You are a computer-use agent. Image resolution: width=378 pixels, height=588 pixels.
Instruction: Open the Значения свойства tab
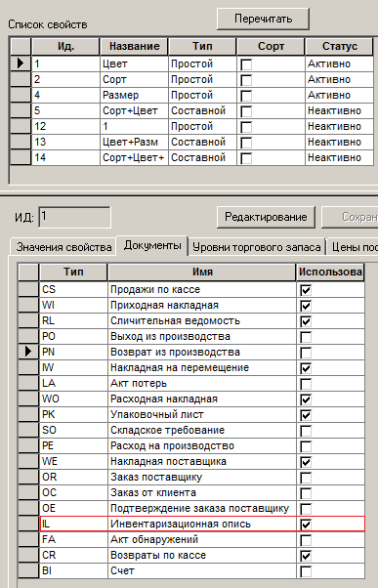pyautogui.click(x=63, y=247)
